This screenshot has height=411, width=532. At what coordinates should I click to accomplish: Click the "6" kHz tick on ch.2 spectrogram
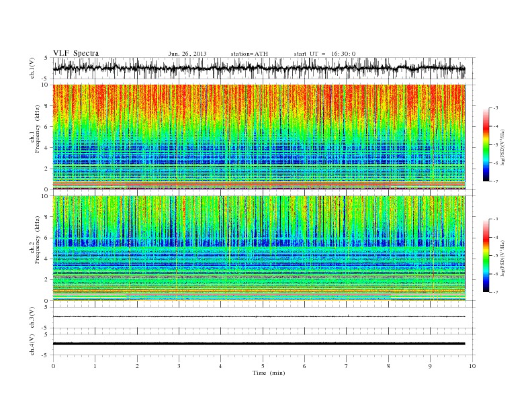47,238
